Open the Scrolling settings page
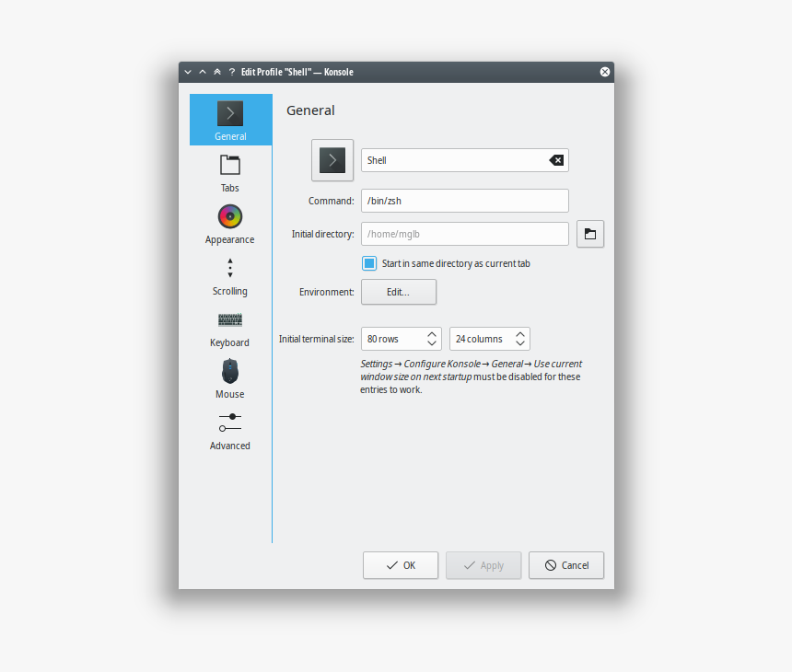 coord(229,276)
